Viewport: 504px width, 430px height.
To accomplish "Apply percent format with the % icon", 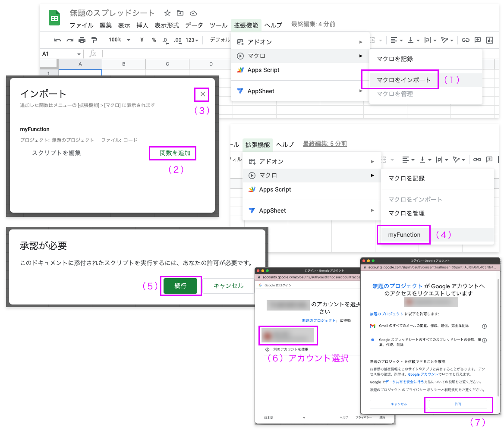I will tap(154, 40).
